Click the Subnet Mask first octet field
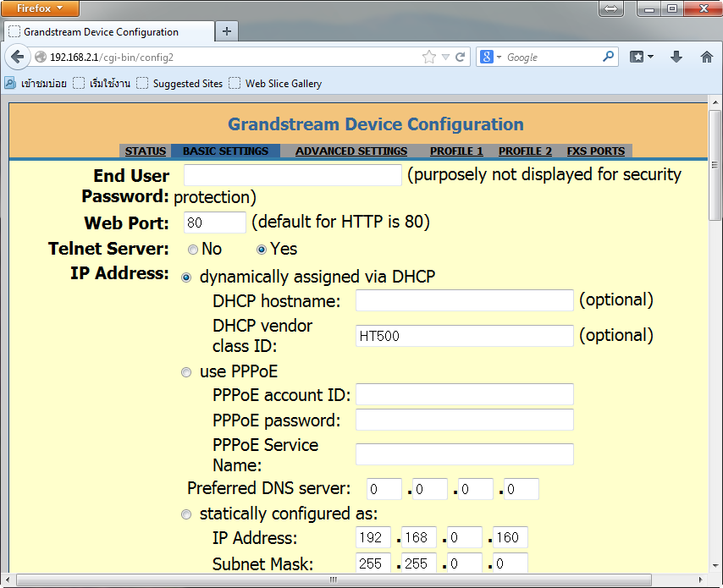 [373, 563]
